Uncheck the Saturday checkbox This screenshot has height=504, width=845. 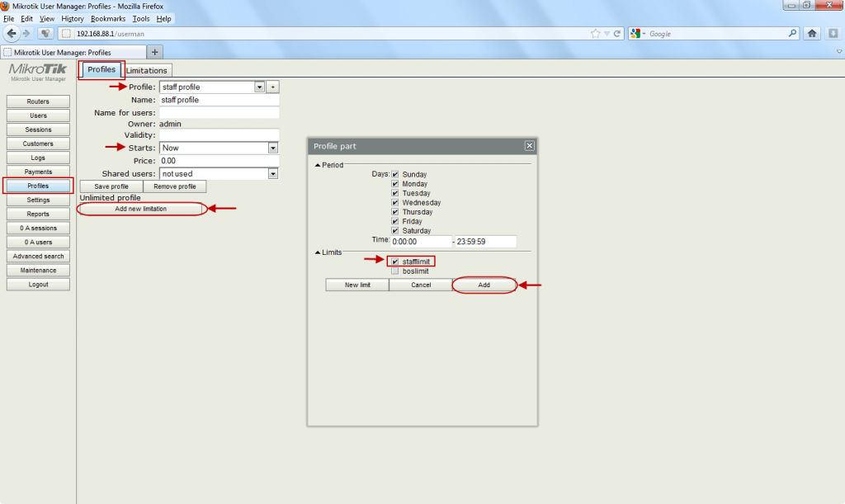click(x=395, y=231)
